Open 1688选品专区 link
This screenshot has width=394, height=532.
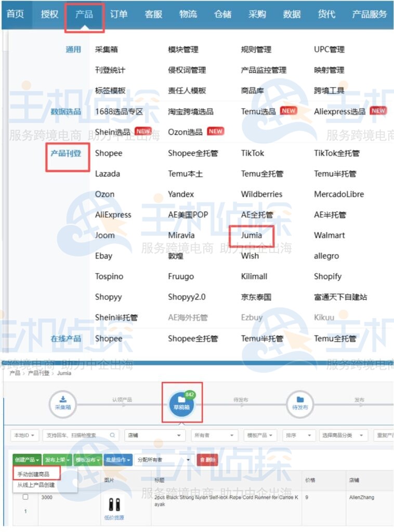pos(119,112)
